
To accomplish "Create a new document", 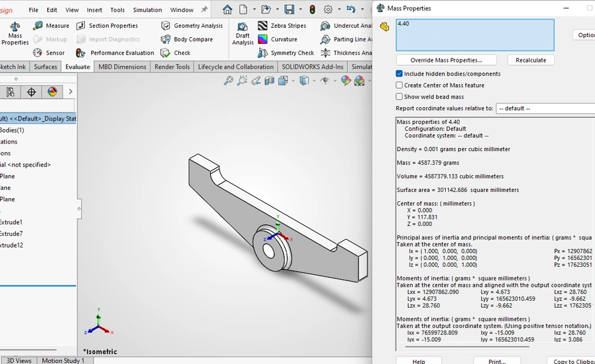I will click(x=243, y=9).
